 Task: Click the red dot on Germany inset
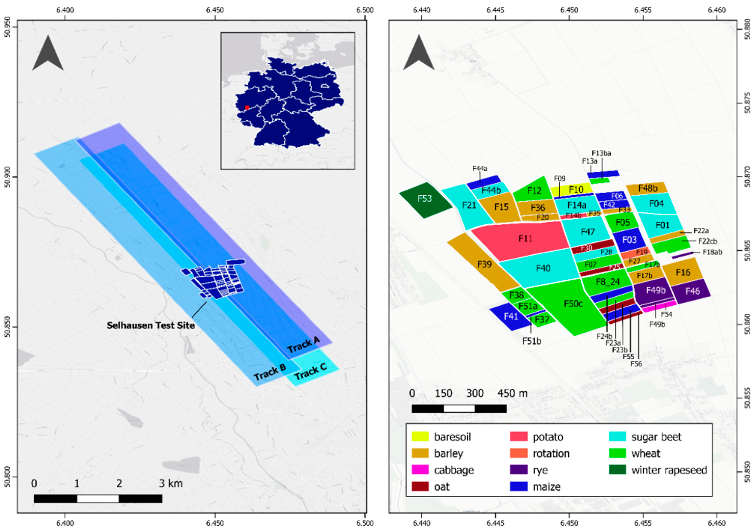(247, 107)
